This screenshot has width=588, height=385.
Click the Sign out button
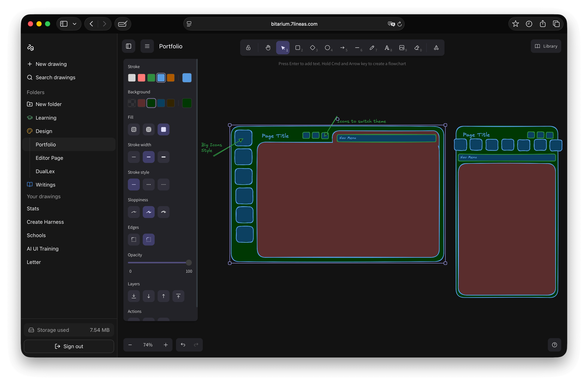click(x=69, y=346)
